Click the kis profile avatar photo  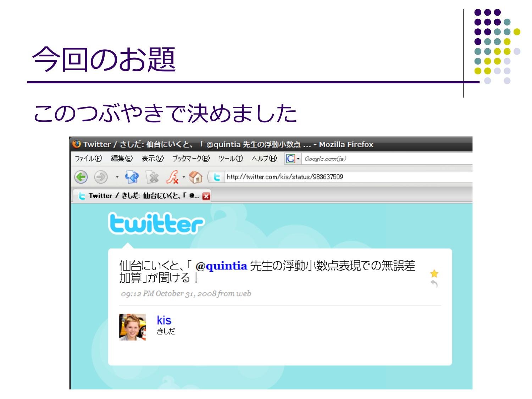point(132,327)
